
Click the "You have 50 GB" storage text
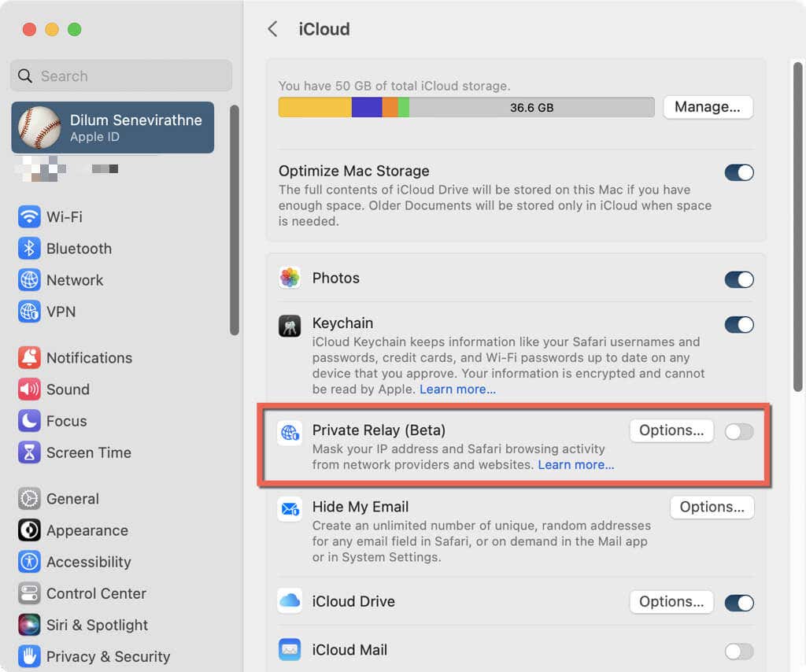tap(394, 86)
